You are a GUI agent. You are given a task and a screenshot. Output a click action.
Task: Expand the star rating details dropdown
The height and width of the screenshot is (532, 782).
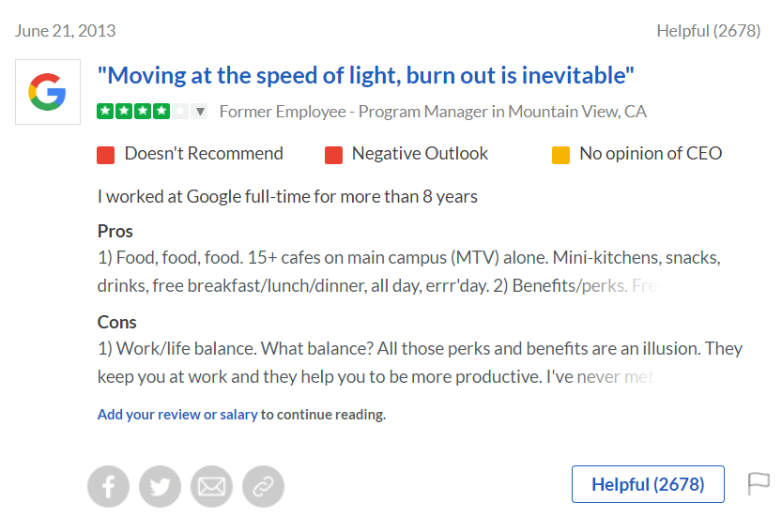click(x=200, y=112)
